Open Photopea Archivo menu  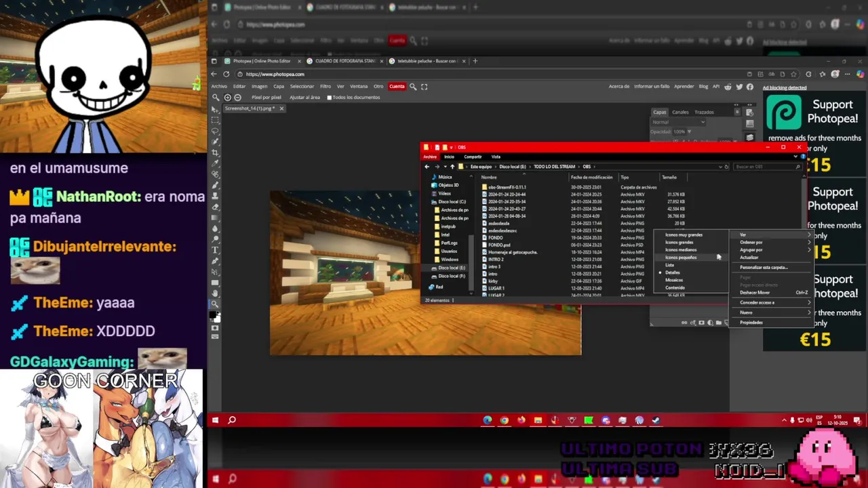(219, 87)
